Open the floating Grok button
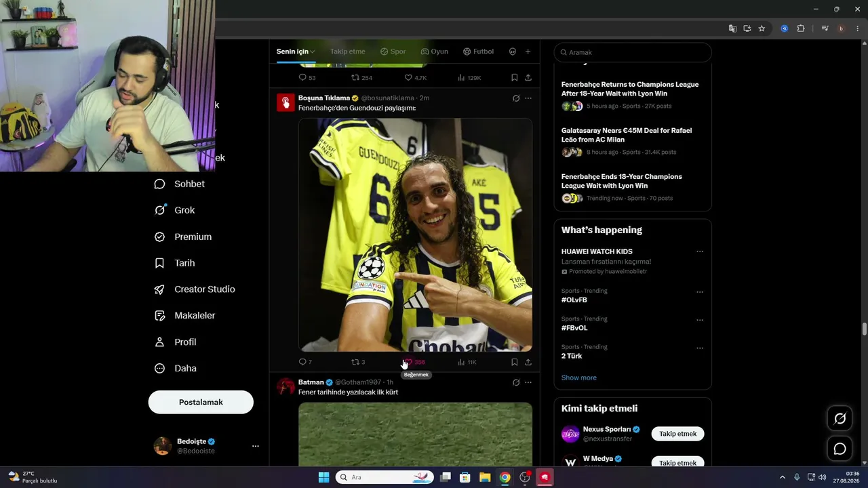The image size is (868, 488). coord(840,419)
